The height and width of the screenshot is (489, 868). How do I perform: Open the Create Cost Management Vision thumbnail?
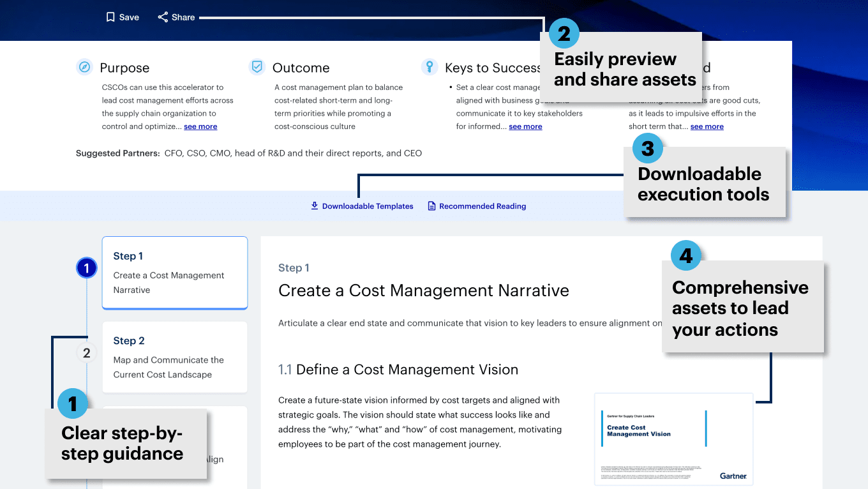[673, 439]
